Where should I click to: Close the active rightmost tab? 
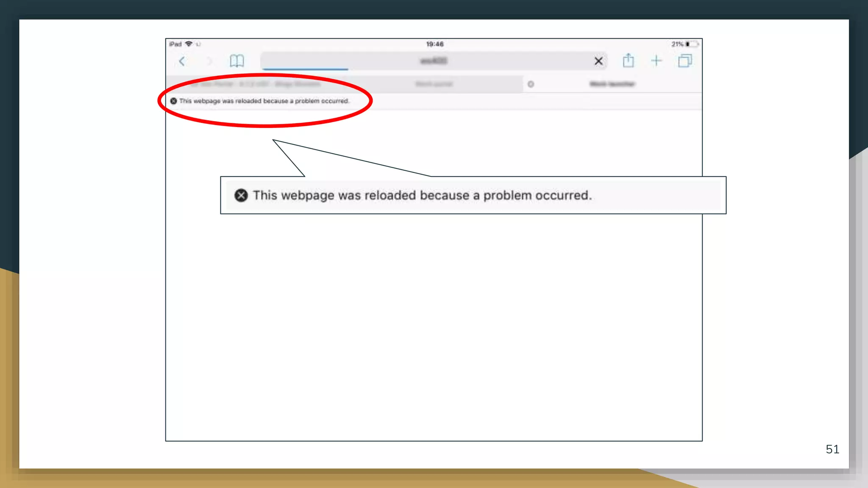coord(531,84)
